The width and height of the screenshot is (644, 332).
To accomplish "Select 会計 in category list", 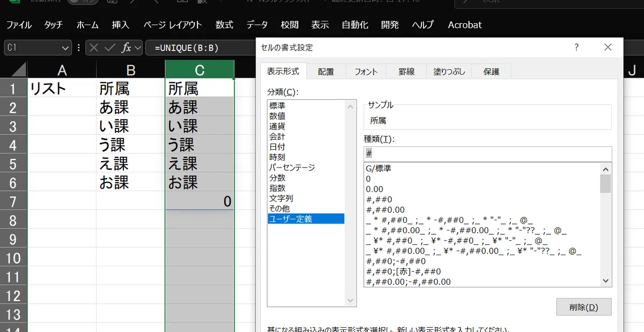I will (x=306, y=136).
